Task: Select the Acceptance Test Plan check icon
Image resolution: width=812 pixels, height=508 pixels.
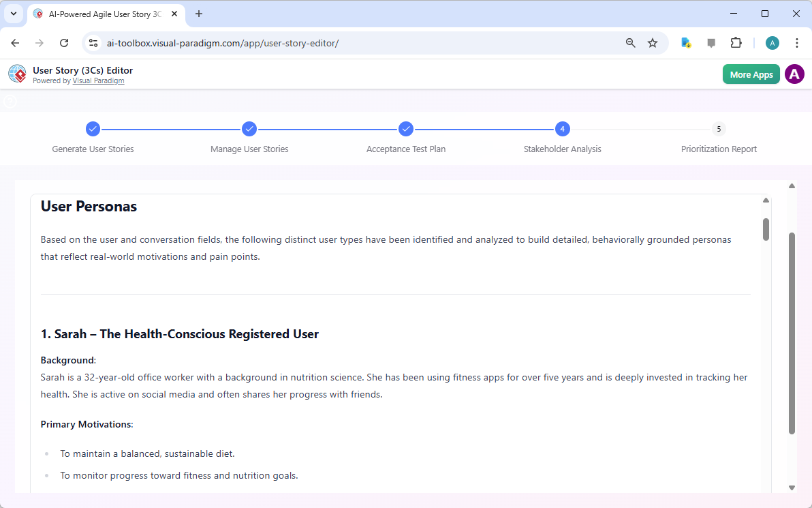Action: [x=406, y=129]
